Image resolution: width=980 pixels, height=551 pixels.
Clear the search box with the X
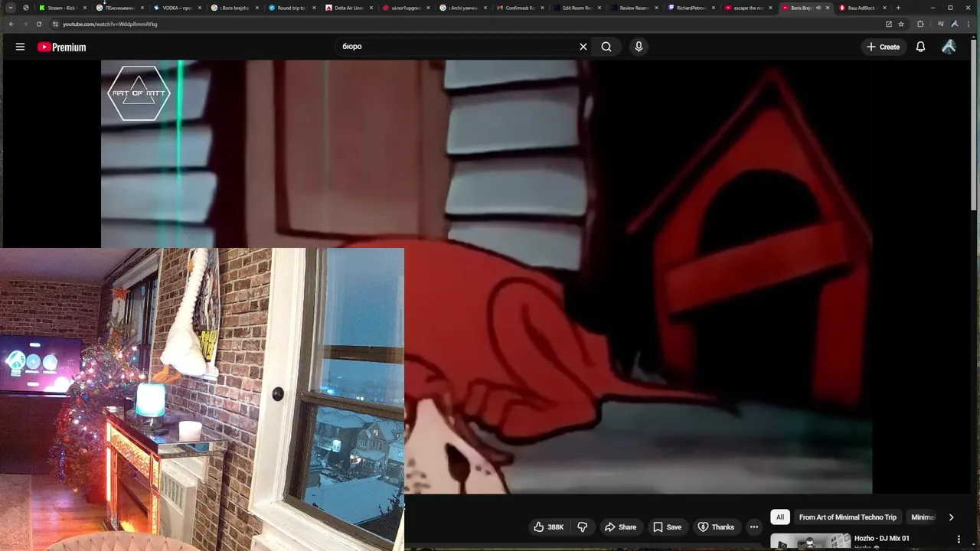pos(583,47)
